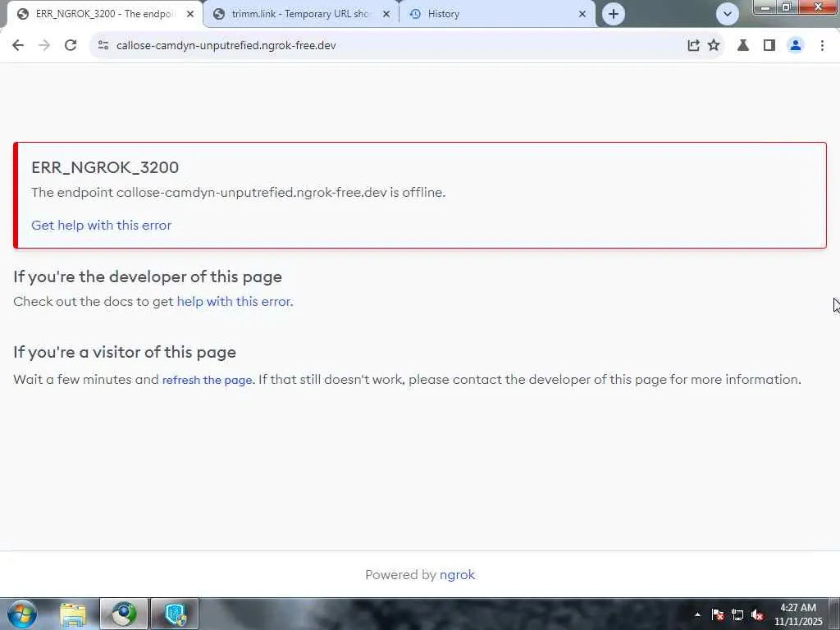Click the Action Center flag tray icon
Screen dimensions: 840x630
coord(718,614)
